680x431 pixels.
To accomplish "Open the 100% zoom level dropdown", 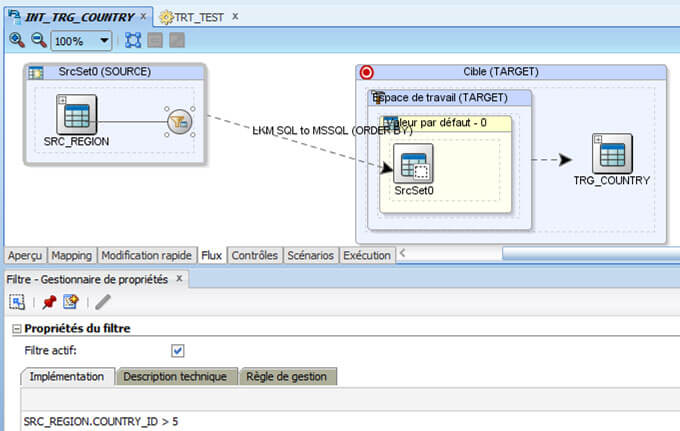I will [104, 41].
